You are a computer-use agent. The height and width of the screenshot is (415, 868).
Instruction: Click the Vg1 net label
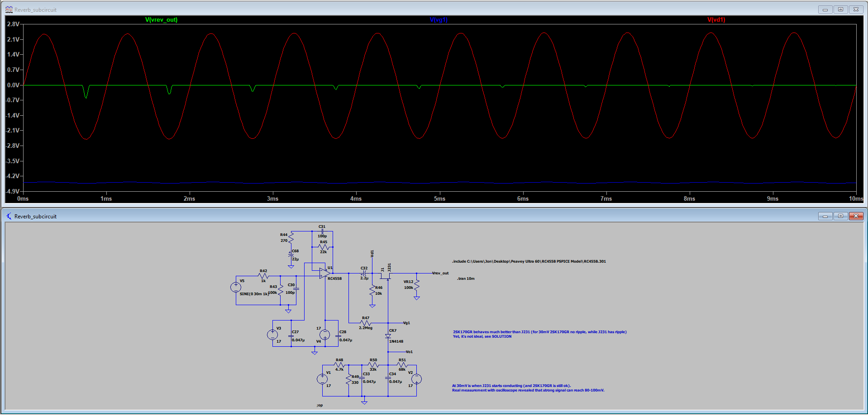(406, 323)
